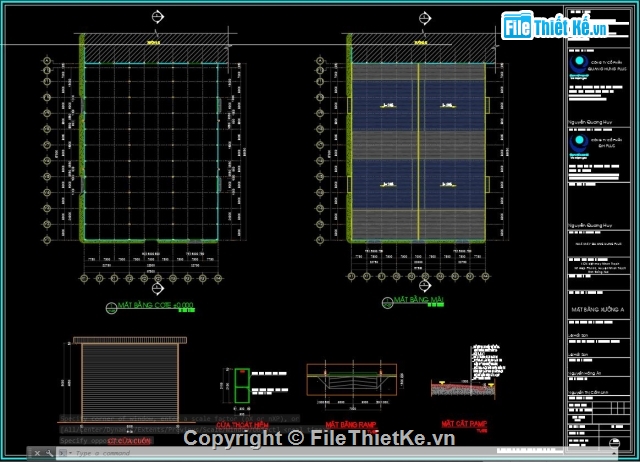
Task: Expand command history arrow at command line right end
Action: pos(614,453)
